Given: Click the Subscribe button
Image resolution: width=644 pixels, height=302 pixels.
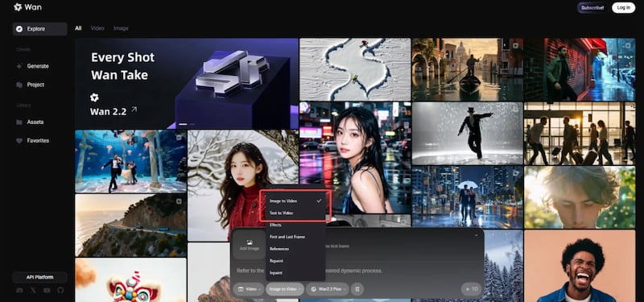Looking at the screenshot, I should tap(592, 8).
